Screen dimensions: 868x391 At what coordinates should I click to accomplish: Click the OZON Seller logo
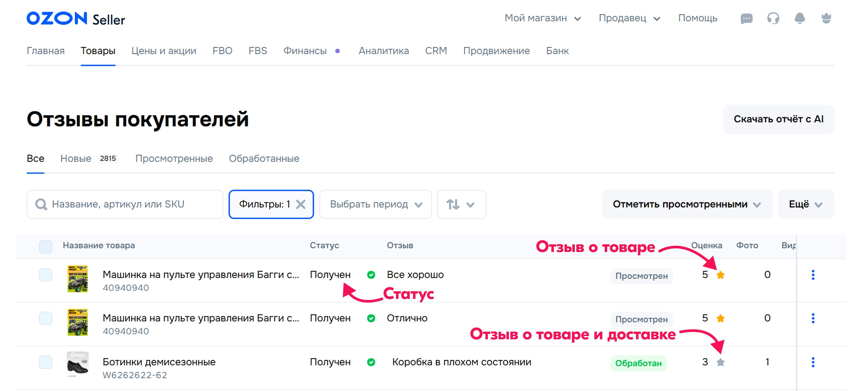coord(76,18)
